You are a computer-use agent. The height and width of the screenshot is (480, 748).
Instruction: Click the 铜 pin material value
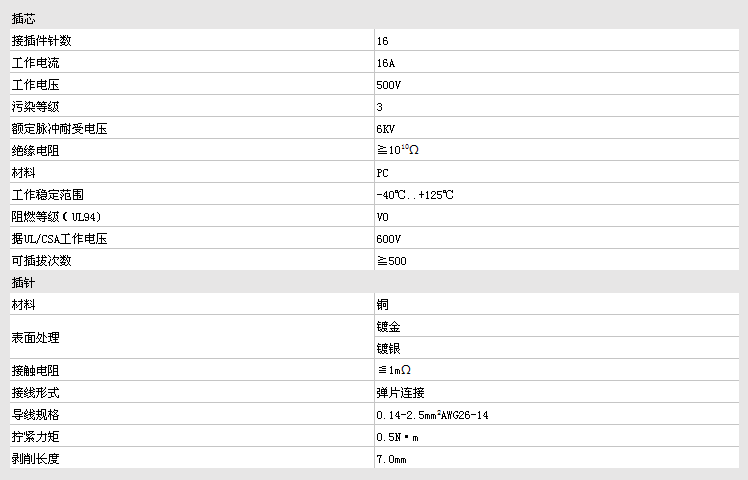[x=383, y=304]
